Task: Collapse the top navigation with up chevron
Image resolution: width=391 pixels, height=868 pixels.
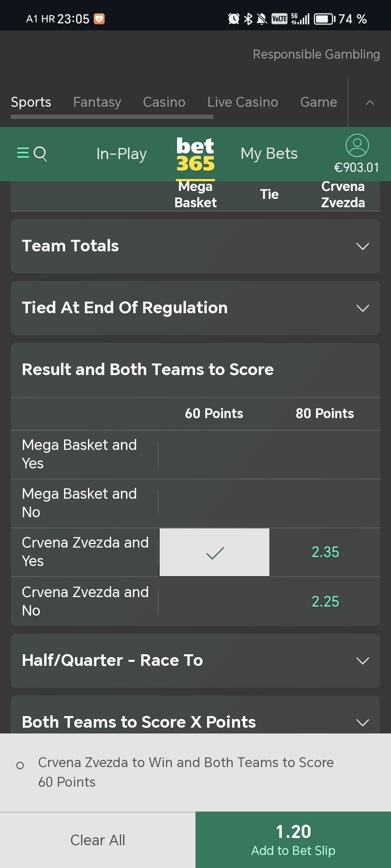Action: click(x=370, y=103)
